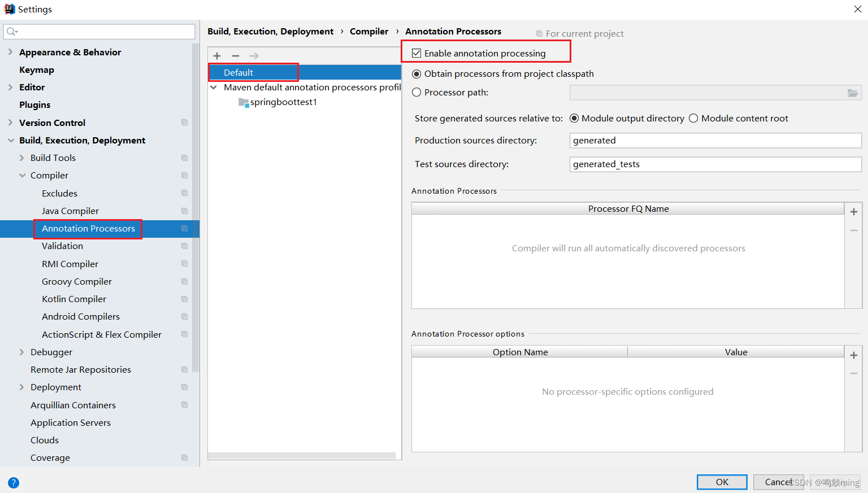Click Build, Execution, Deployment breadcrumb
868x493 pixels.
click(x=271, y=32)
